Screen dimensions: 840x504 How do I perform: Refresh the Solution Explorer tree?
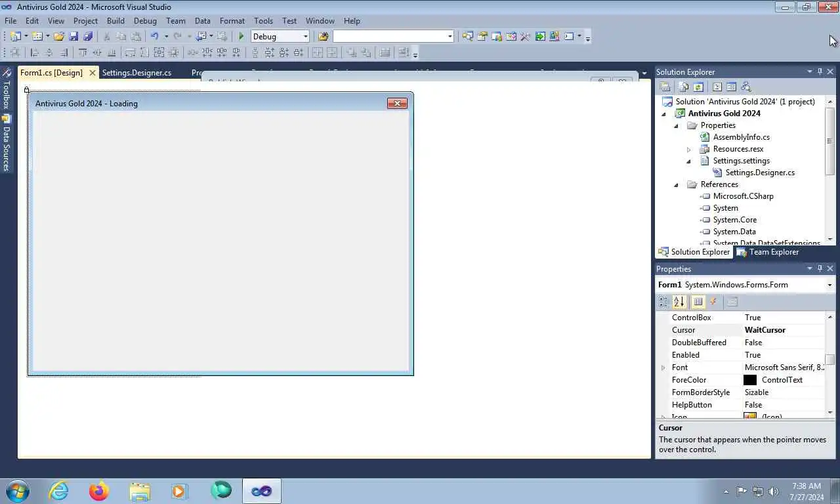[x=698, y=87]
